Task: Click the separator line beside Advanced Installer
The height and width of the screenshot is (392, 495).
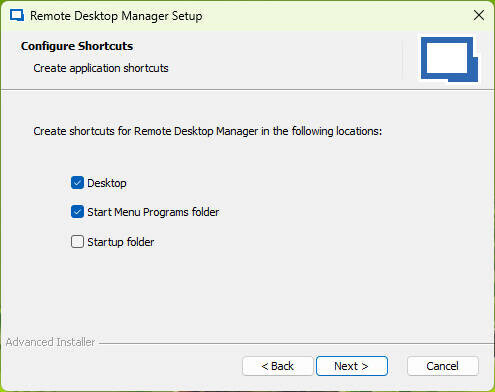Action: tap(297, 343)
